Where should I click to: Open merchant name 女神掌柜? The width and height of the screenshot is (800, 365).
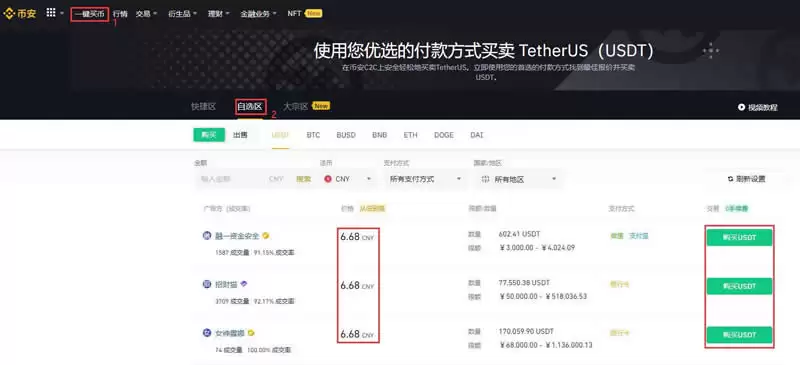(230, 333)
